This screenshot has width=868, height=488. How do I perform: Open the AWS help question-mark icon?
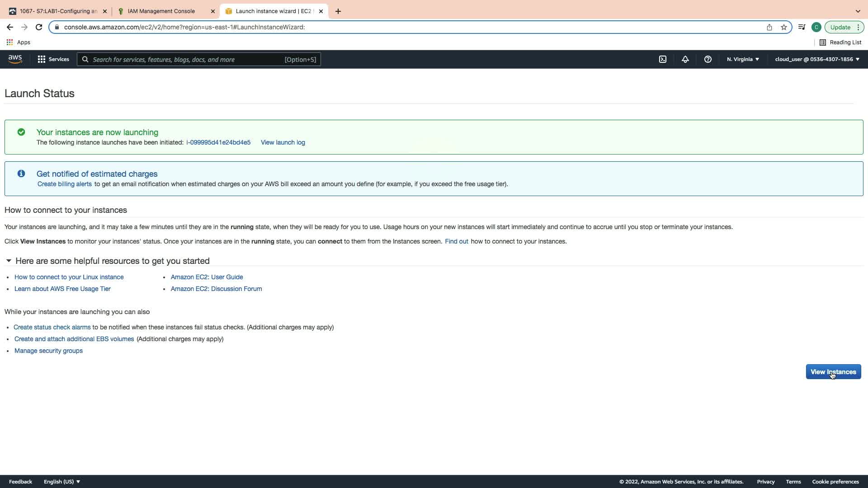[x=708, y=59]
